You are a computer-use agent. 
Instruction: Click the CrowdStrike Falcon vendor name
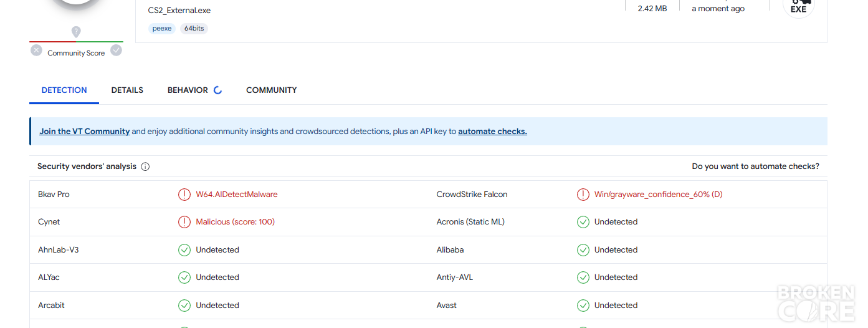click(x=472, y=195)
